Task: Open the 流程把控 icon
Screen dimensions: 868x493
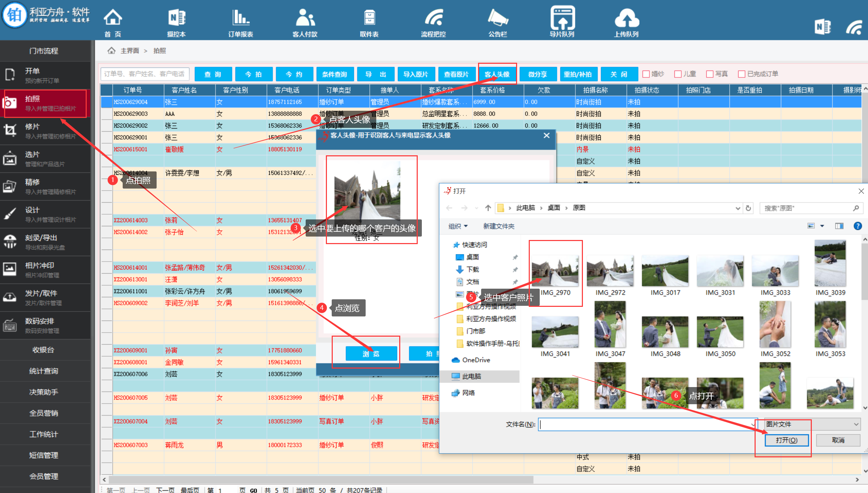Action: coord(433,18)
